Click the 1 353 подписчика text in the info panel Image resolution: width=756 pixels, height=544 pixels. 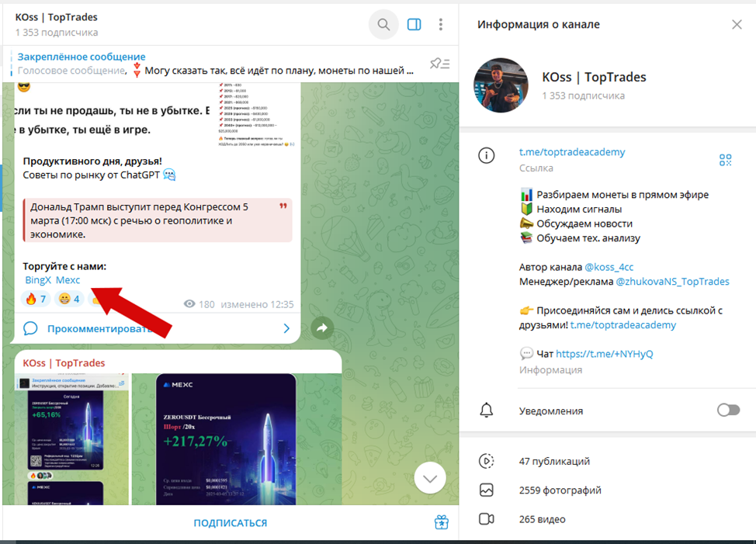click(584, 95)
